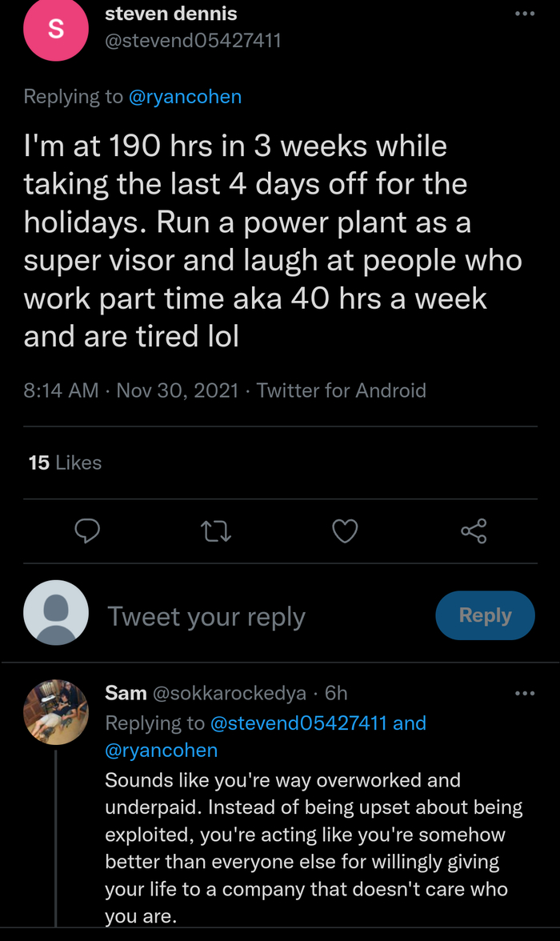Open more options on steven dennis's tweet

(525, 14)
